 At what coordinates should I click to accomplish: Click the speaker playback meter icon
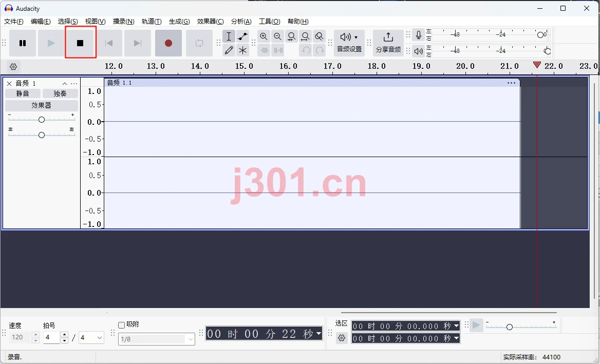tap(419, 51)
